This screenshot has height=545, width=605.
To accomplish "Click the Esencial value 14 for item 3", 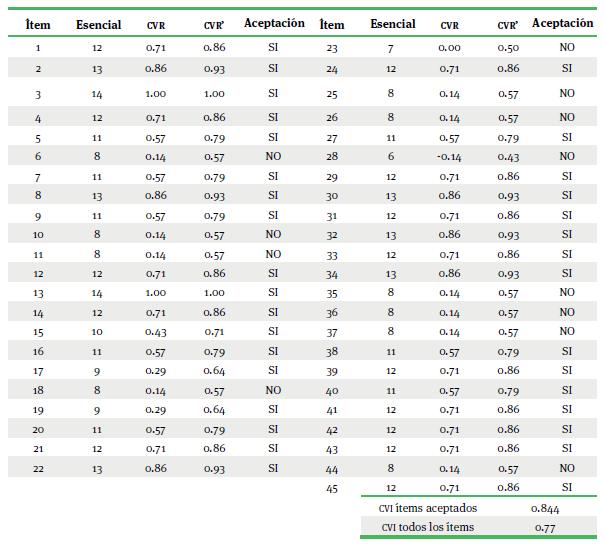I will point(98,94).
